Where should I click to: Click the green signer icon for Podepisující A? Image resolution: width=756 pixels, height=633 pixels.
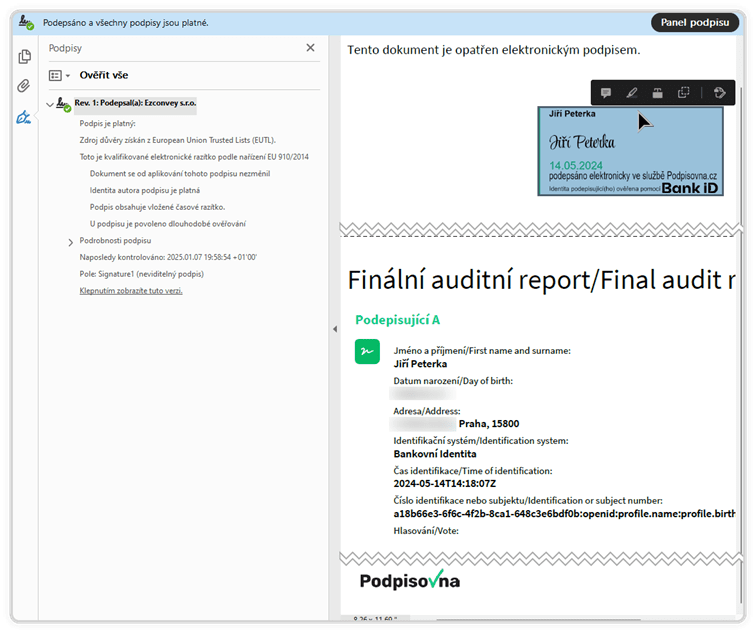click(367, 351)
